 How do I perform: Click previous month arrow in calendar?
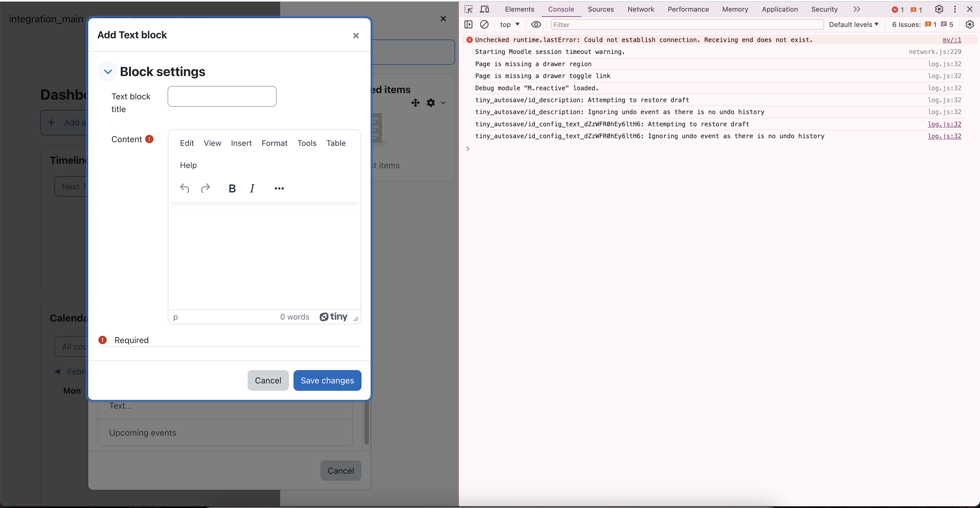click(58, 371)
